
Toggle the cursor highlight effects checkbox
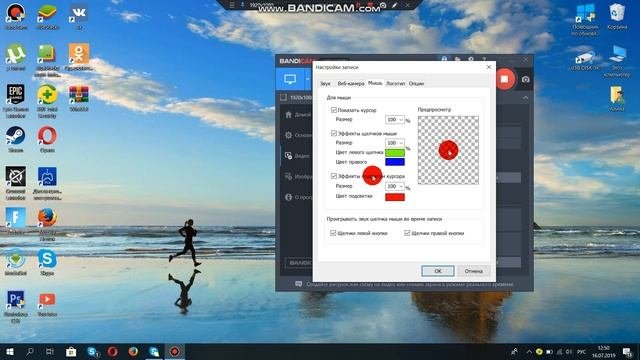tap(334, 176)
